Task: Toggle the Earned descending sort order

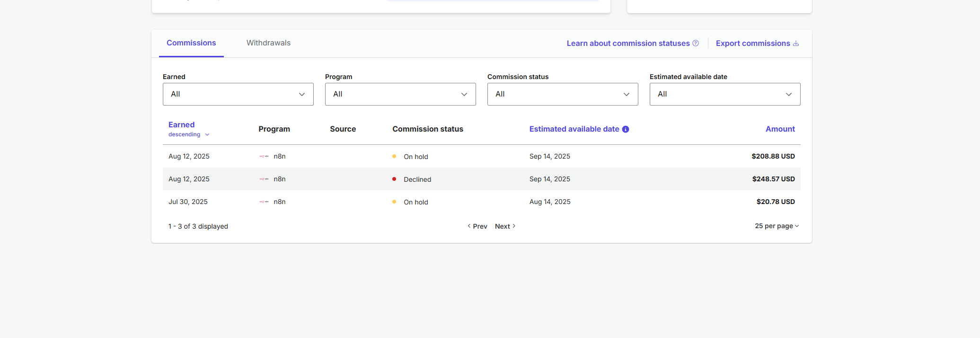Action: (188, 134)
